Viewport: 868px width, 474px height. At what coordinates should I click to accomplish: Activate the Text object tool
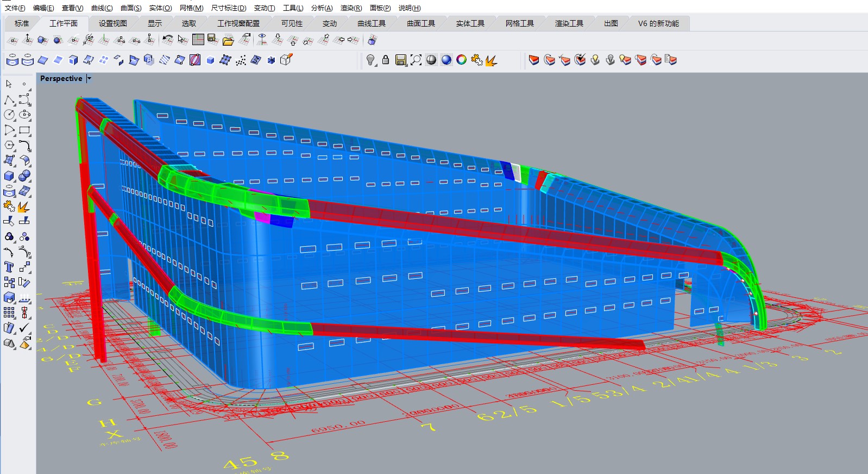(9, 267)
